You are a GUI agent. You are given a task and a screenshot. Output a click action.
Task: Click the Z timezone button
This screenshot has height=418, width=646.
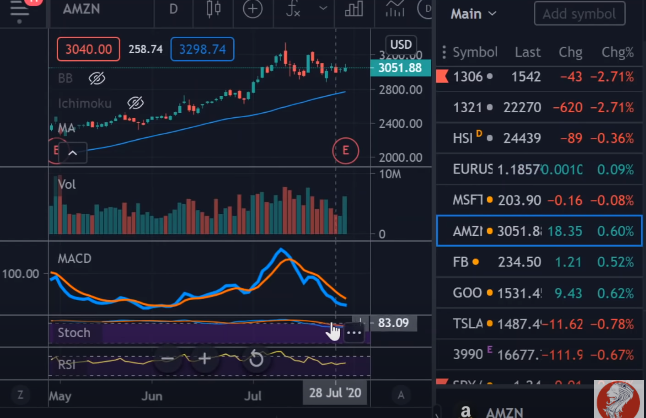point(20,395)
